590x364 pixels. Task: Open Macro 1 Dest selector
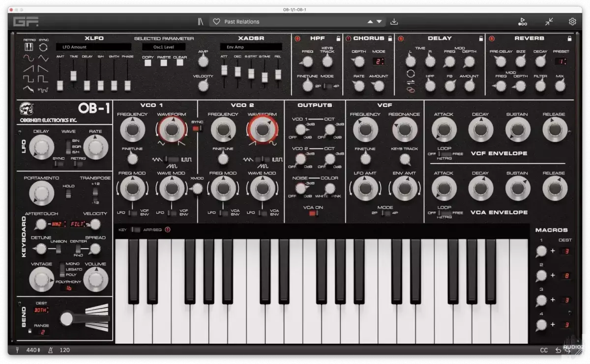click(x=566, y=251)
